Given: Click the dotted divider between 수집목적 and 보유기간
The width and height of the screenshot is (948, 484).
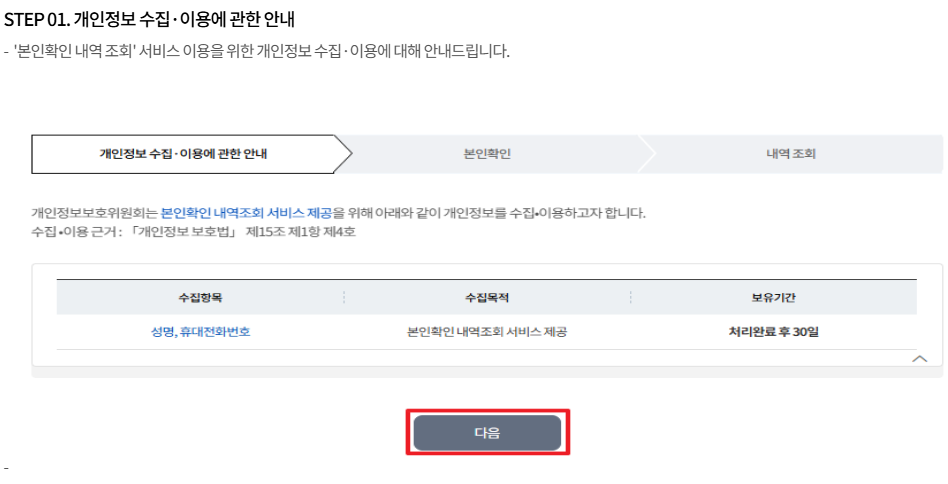Looking at the screenshot, I should point(631,298).
